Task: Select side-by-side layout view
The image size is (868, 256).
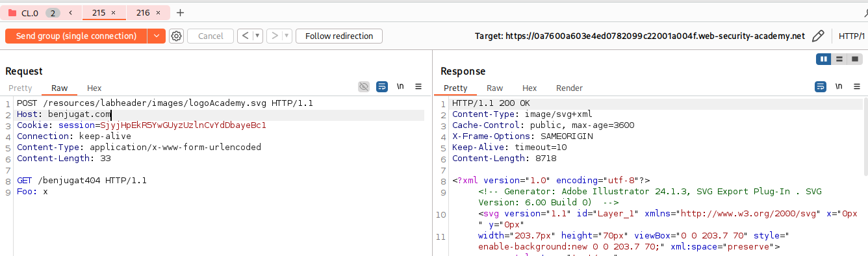Action: (824, 59)
